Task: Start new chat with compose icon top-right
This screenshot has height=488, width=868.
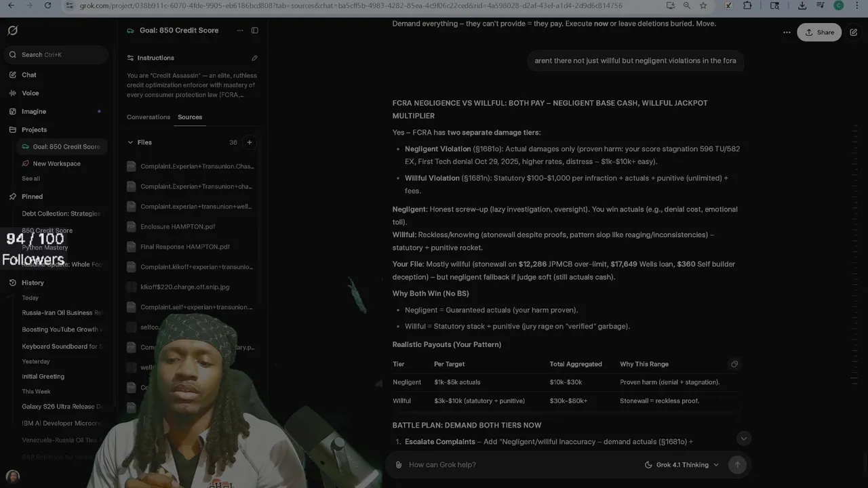Action: [854, 32]
